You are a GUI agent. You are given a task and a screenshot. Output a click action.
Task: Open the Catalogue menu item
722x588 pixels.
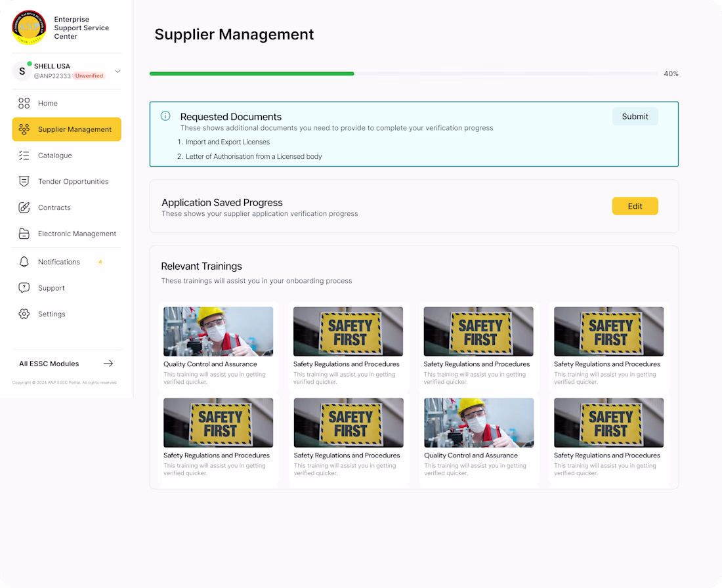(x=67, y=156)
